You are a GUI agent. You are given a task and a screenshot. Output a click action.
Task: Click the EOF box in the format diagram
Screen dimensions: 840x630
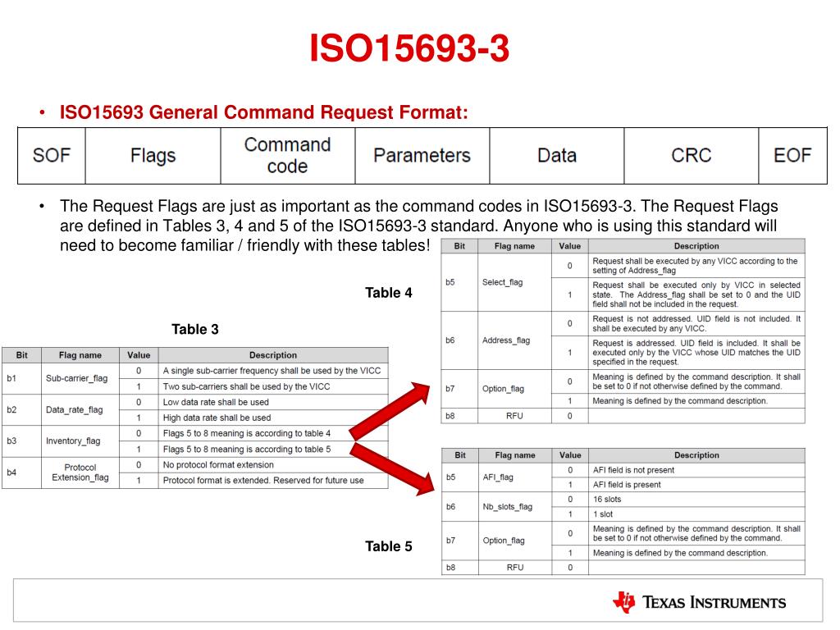pyautogui.click(x=792, y=155)
